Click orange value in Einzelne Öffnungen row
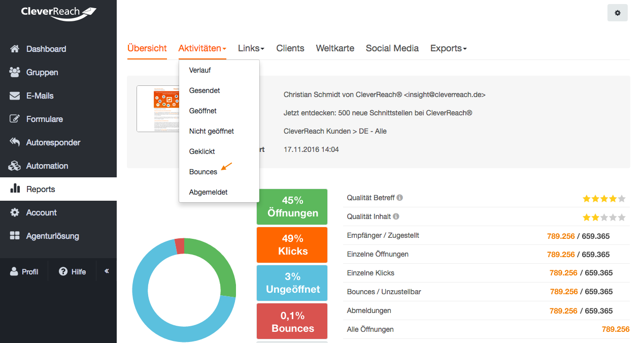Viewport: 644px width, 343px height. [x=561, y=254]
